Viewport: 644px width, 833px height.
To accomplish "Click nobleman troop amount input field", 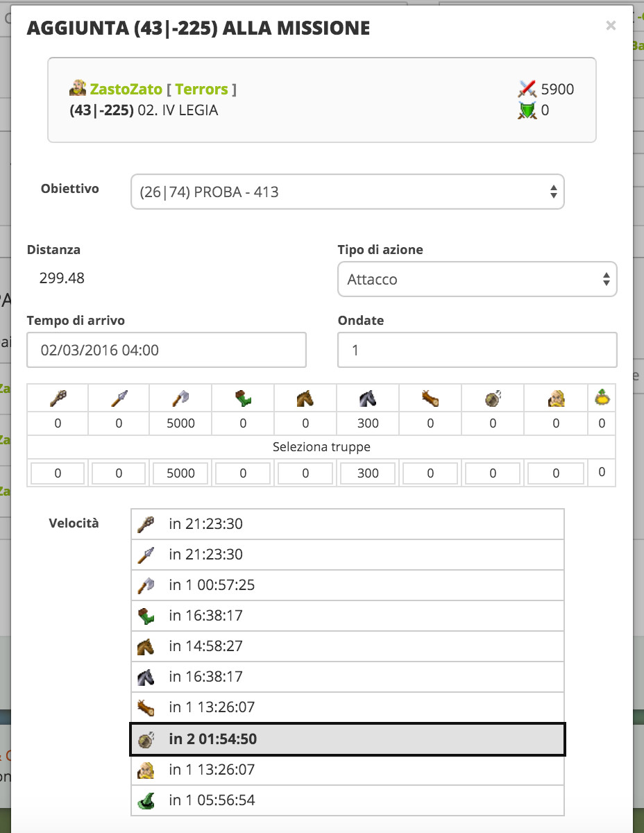I will (556, 473).
